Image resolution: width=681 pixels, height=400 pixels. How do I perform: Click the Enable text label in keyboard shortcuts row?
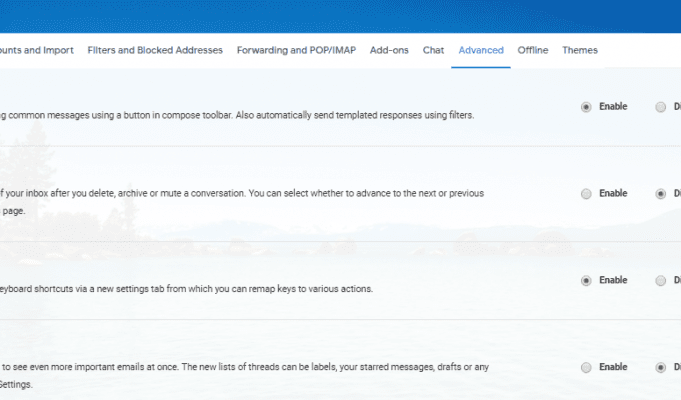pyautogui.click(x=613, y=281)
